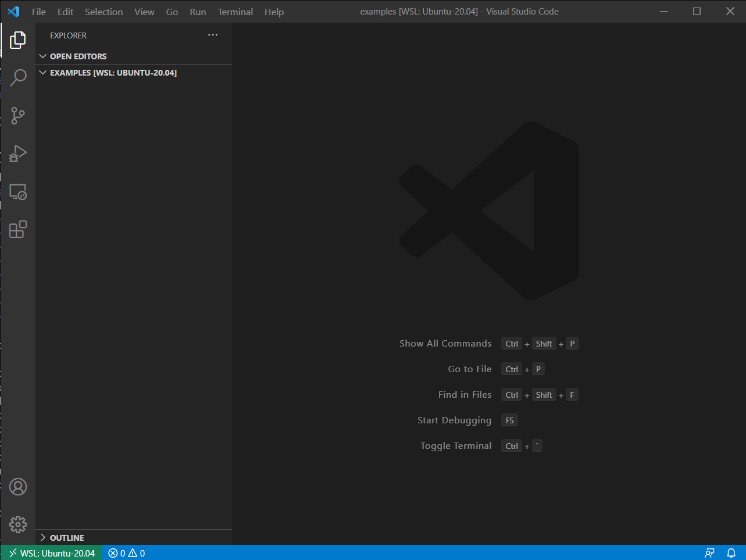Screen dimensions: 746x560
Task: Maximize the VS Code window
Action: [697, 12]
